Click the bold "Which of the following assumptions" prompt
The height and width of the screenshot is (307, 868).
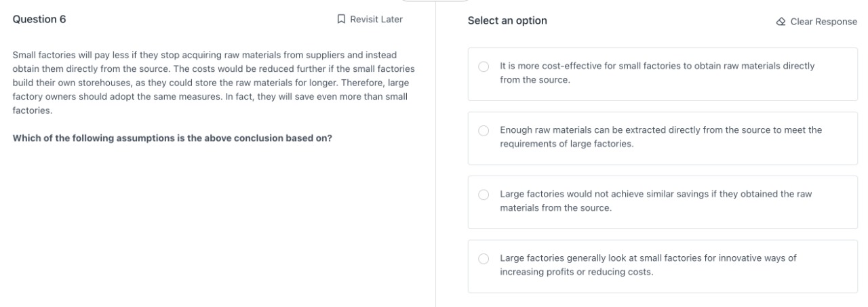click(x=172, y=139)
